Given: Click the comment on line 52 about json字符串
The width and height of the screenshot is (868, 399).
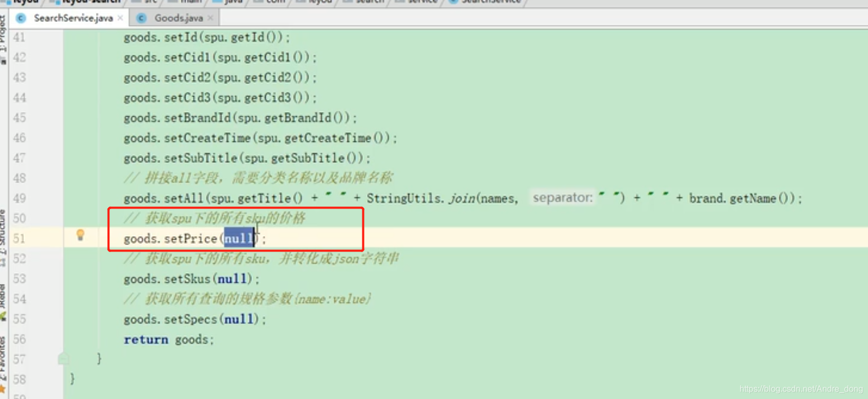Looking at the screenshot, I should coord(262,258).
